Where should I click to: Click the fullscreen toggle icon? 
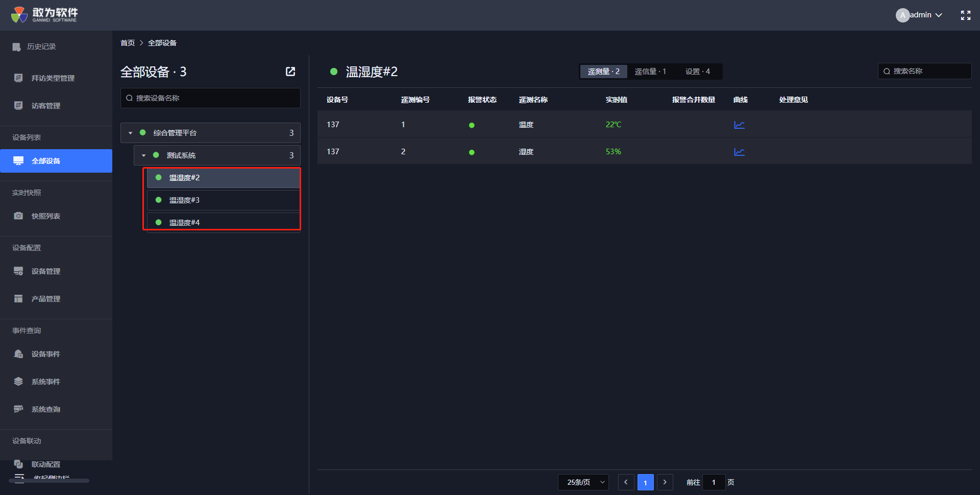pos(965,15)
